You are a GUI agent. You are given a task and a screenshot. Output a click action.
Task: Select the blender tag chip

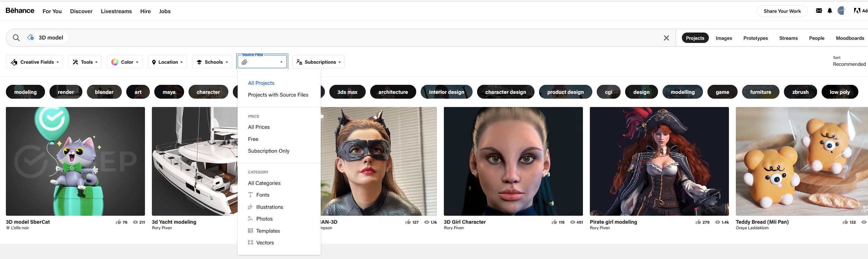tap(104, 92)
